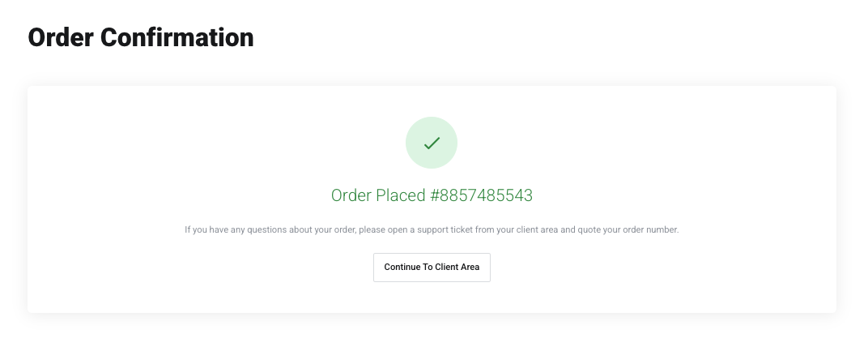This screenshot has height=364, width=868.
Task: Click the order number #8857485543
Action: 481,195
